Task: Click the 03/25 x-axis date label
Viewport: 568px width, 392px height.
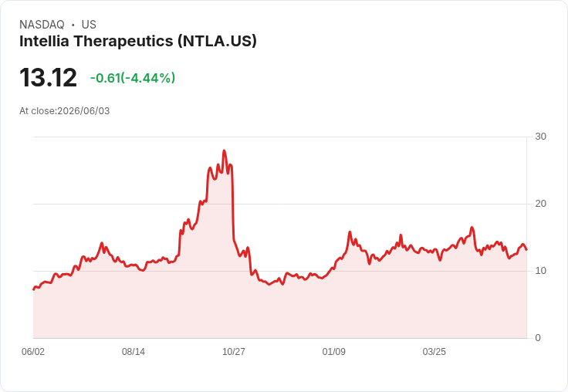Action: click(434, 352)
